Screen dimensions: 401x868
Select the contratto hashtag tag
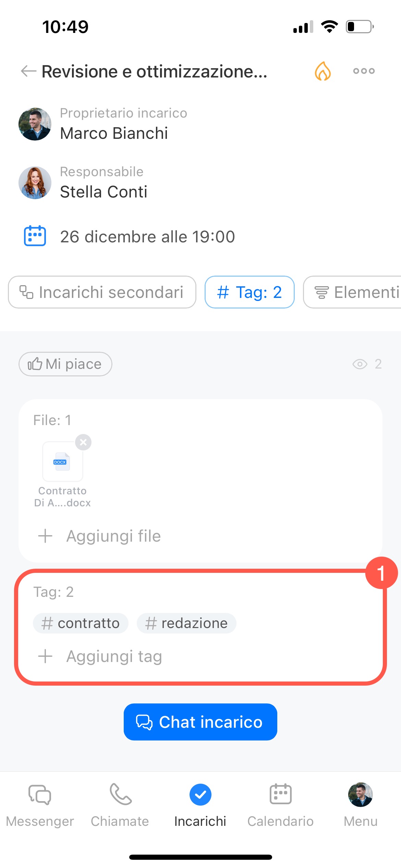[x=81, y=623]
